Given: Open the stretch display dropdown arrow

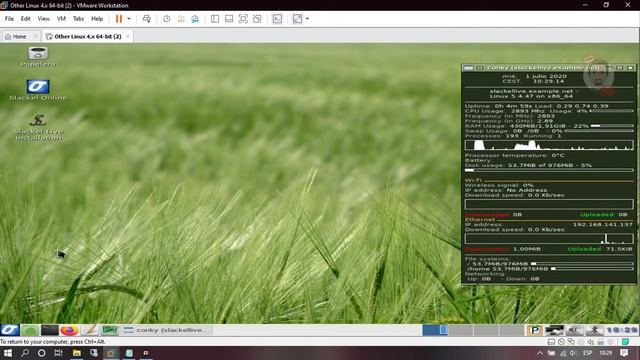Looking at the screenshot, I should coord(307,19).
